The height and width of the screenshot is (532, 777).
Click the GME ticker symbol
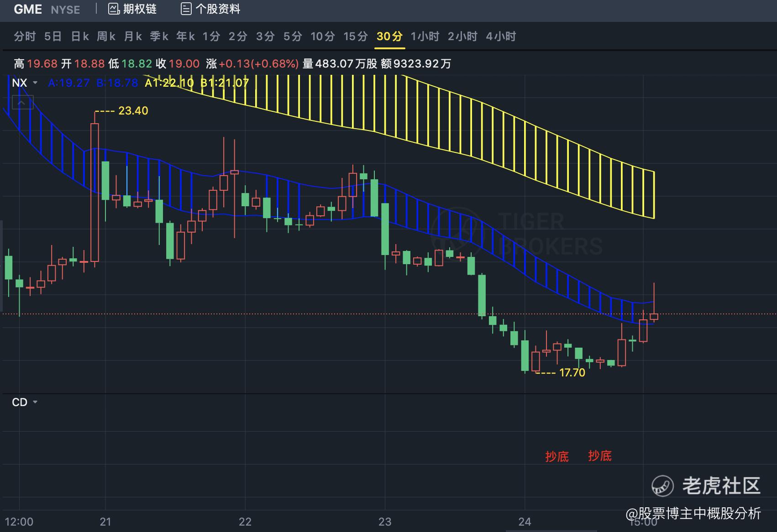[x=27, y=9]
